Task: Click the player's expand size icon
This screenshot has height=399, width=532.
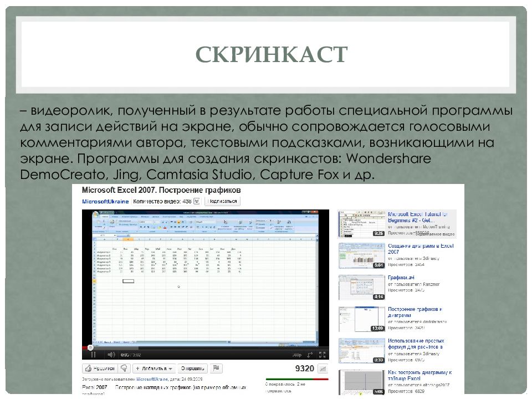Action: click(310, 355)
